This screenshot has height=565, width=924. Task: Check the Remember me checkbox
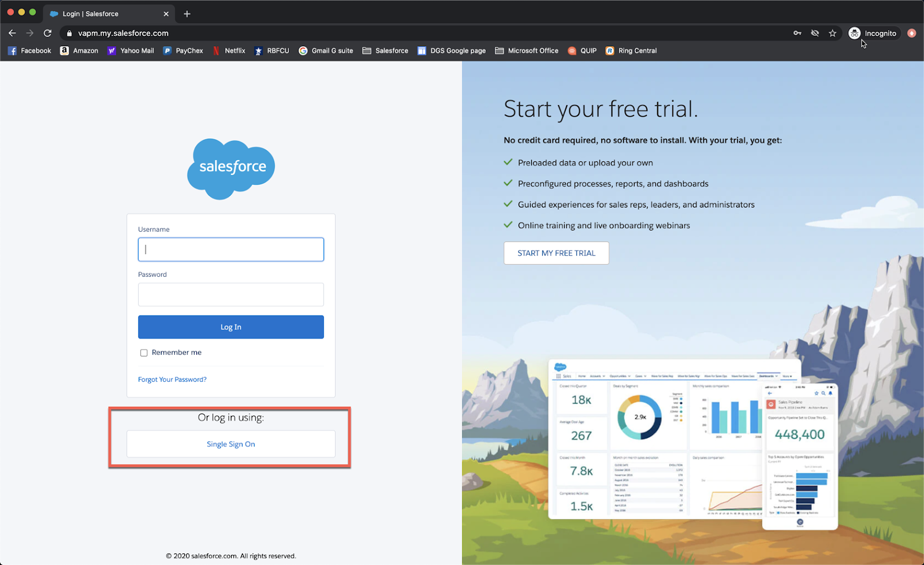point(144,353)
